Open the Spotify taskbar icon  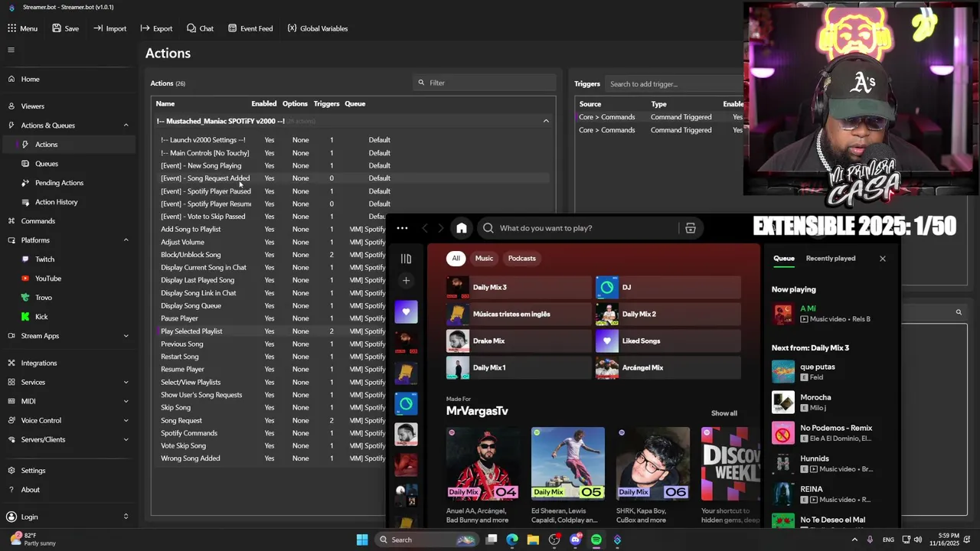coord(596,540)
